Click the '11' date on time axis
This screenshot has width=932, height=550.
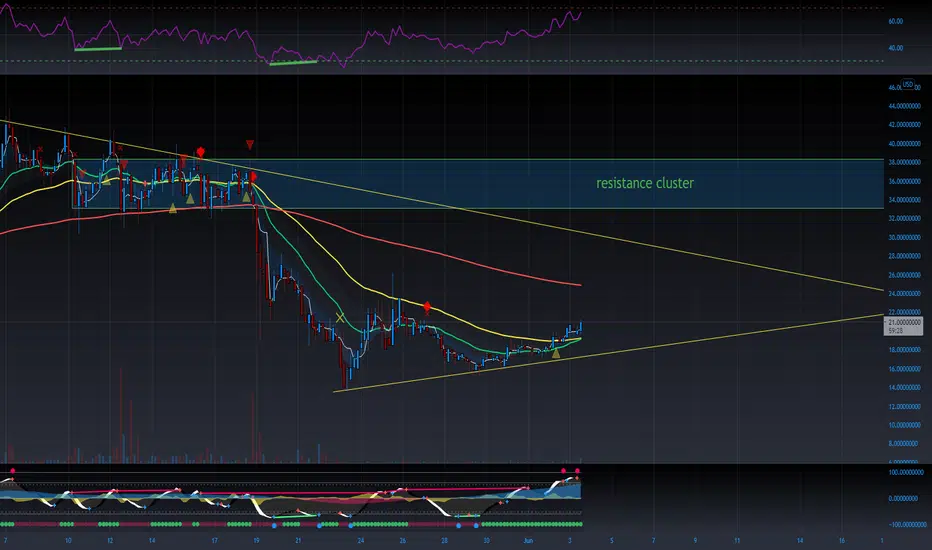pos(737,540)
